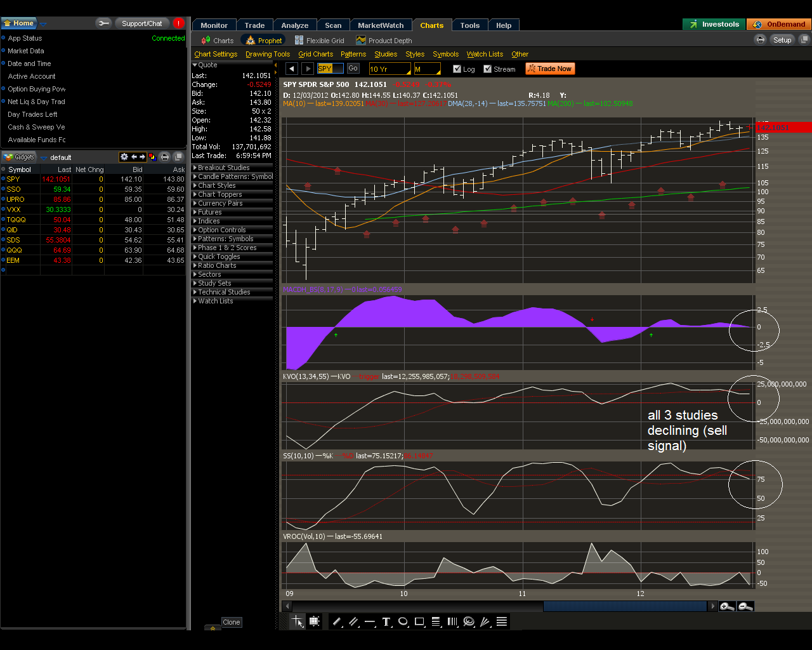This screenshot has height=650, width=812.
Task: Click chart scrollbar left arrow
Action: tap(287, 606)
